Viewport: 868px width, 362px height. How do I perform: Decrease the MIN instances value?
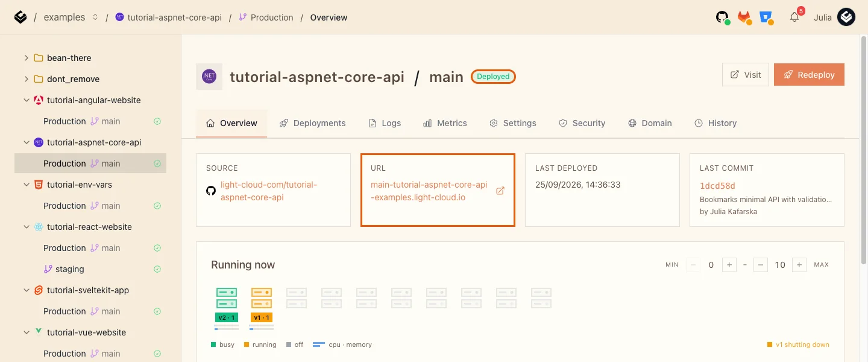coord(693,265)
